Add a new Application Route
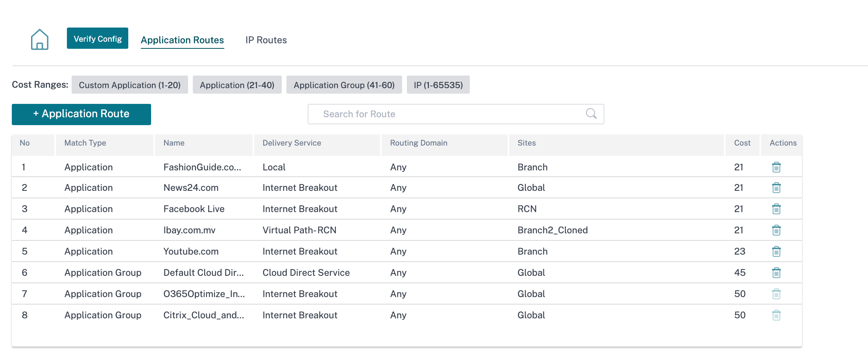 point(81,115)
